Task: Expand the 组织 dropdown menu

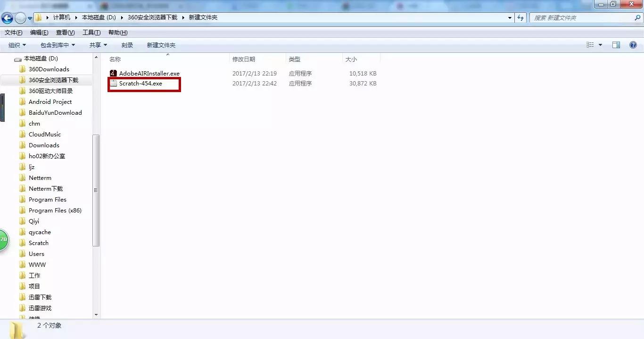Action: 17,45
